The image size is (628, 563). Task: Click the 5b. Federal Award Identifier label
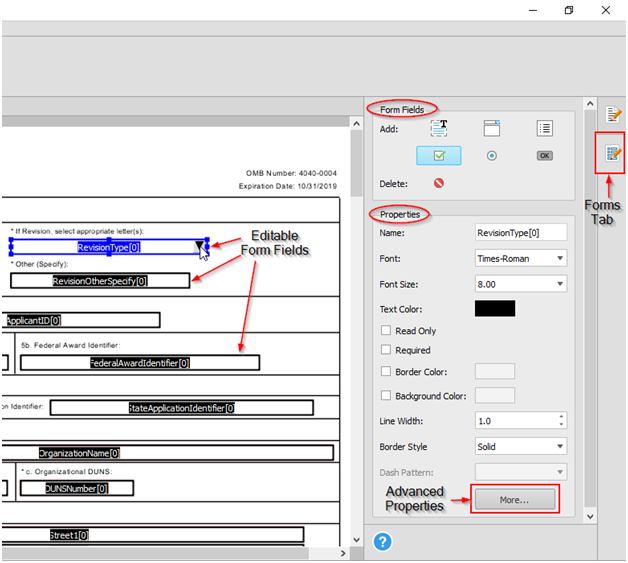[70, 345]
